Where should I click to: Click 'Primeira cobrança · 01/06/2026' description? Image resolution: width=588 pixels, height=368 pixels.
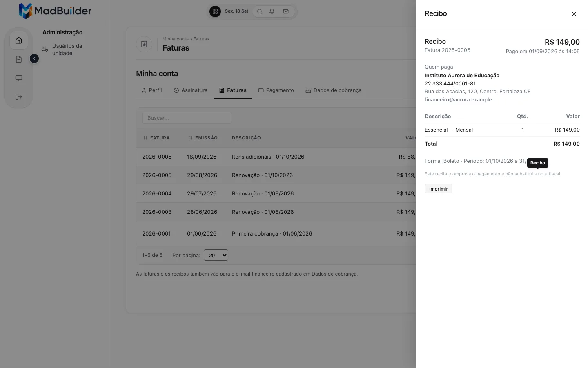(x=272, y=233)
